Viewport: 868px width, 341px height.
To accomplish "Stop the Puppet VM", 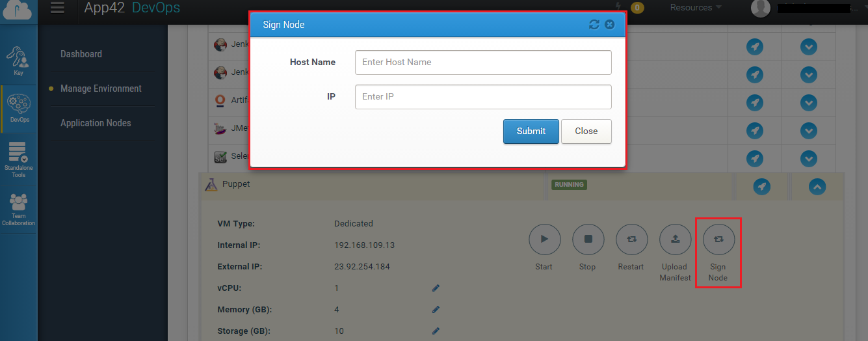I will coord(588,239).
